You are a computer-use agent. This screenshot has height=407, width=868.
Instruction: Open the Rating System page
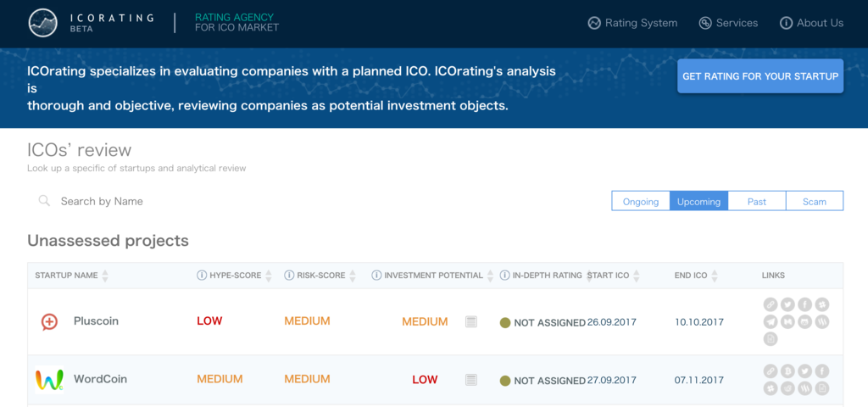pyautogui.click(x=632, y=23)
